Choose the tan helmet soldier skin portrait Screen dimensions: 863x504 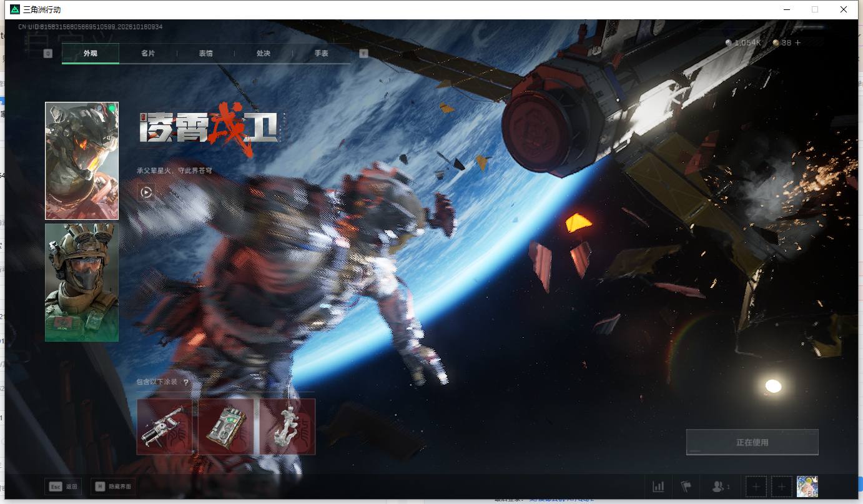pos(82,282)
